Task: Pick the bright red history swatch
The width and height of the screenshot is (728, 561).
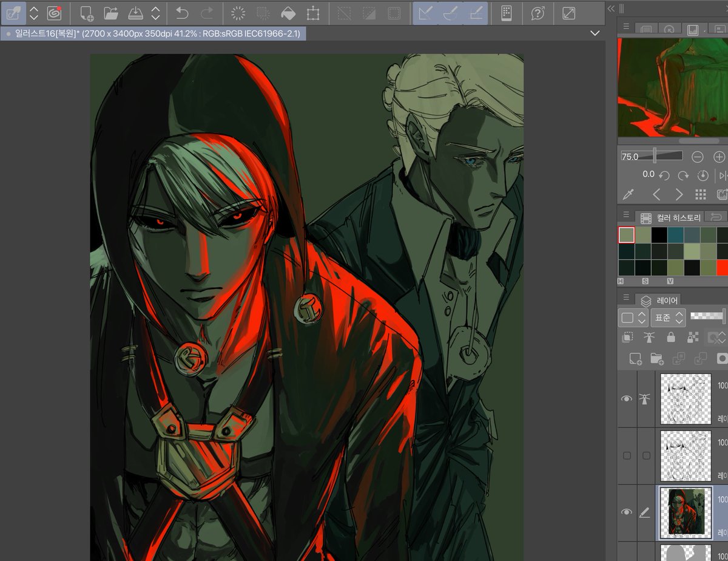Action: tap(721, 268)
